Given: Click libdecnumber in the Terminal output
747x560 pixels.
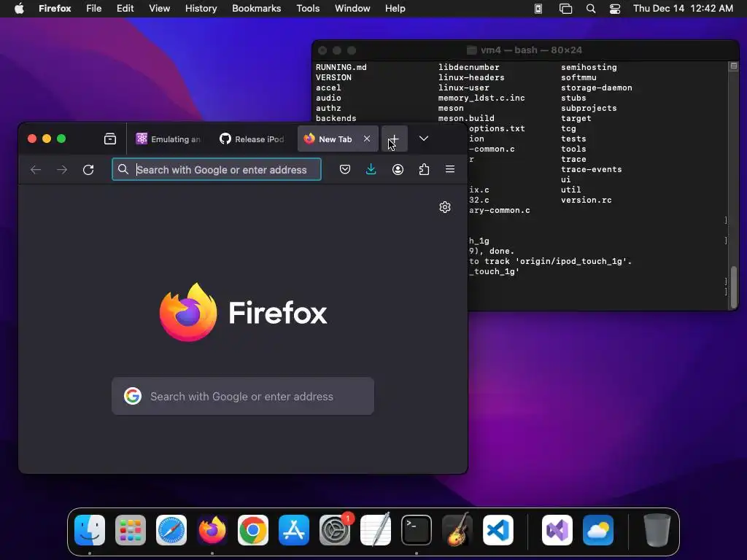Looking at the screenshot, I should point(469,67).
